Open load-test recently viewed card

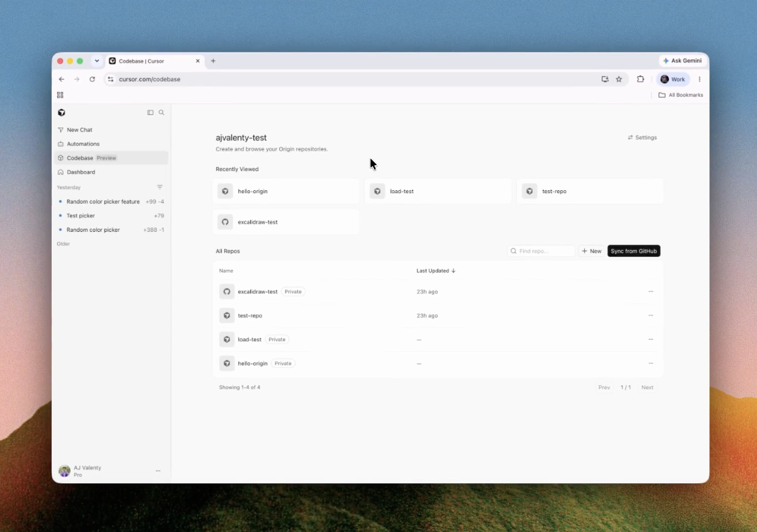click(x=438, y=191)
